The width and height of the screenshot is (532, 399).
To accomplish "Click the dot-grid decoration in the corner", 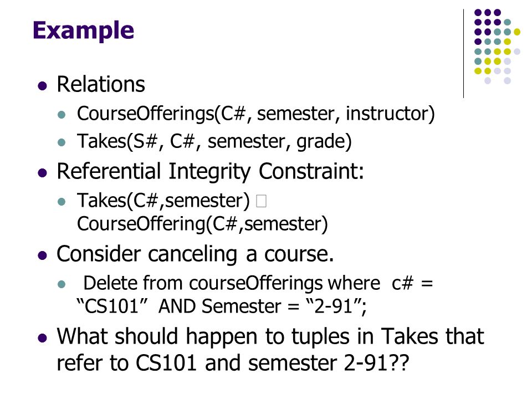I will [497, 47].
